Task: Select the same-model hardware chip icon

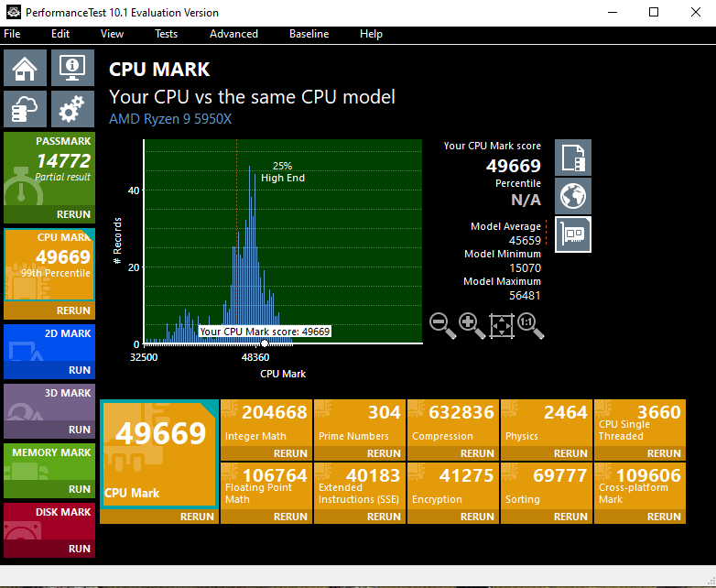Action: click(573, 234)
